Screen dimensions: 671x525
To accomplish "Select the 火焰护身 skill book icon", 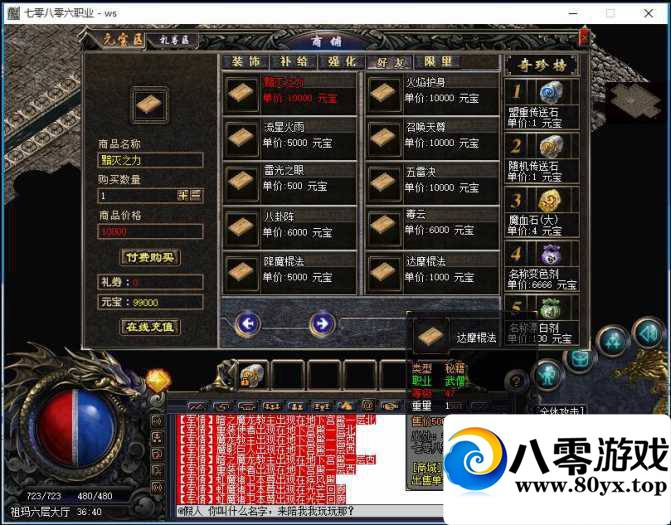I will coord(383,93).
